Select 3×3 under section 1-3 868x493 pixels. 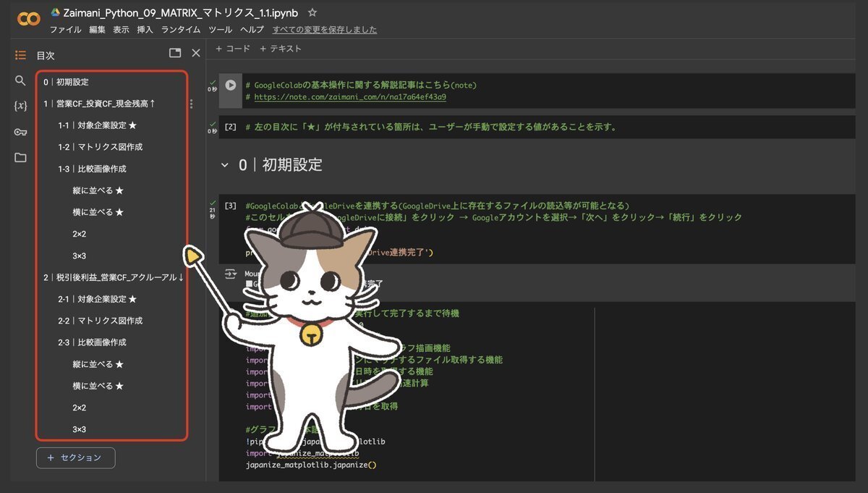coord(80,256)
